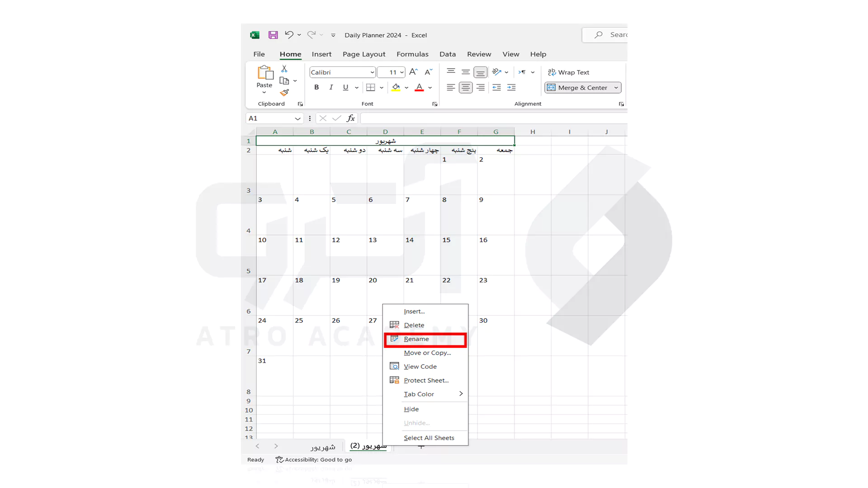The height and width of the screenshot is (488, 868).
Task: Click the Underline formatting icon
Action: click(345, 88)
